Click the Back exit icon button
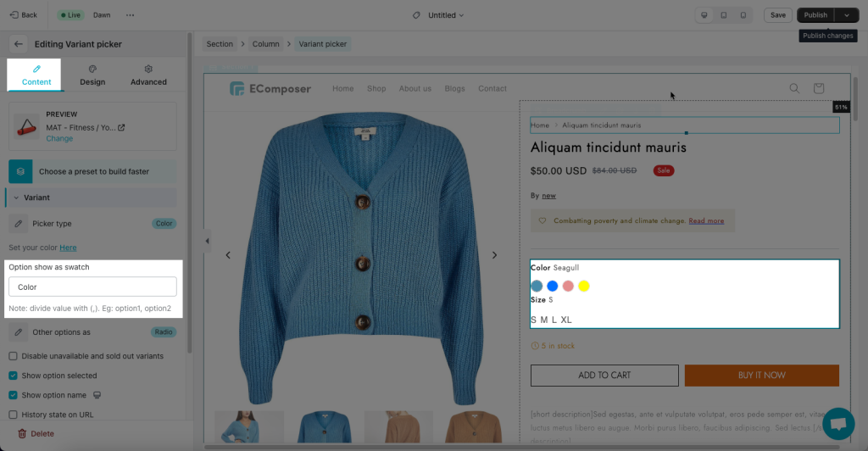This screenshot has width=868, height=451. pyautogui.click(x=23, y=15)
